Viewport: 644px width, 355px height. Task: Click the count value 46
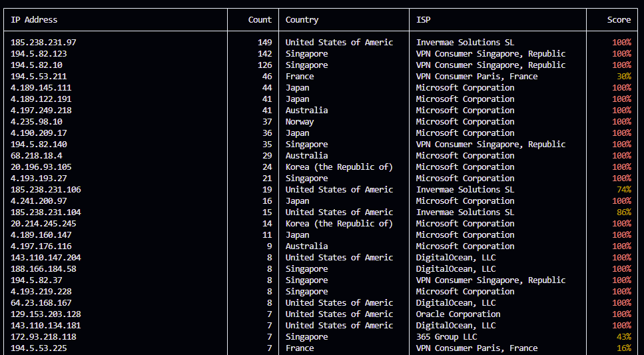[267, 77]
